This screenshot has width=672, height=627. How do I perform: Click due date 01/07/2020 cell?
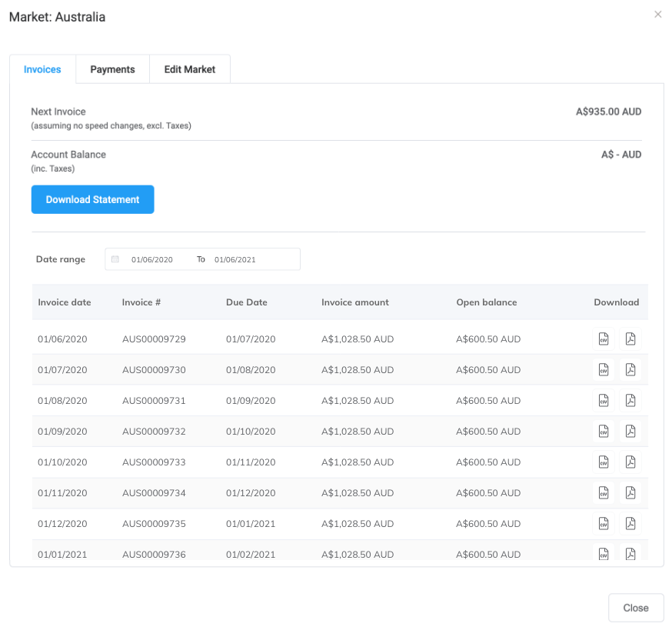[x=251, y=339]
